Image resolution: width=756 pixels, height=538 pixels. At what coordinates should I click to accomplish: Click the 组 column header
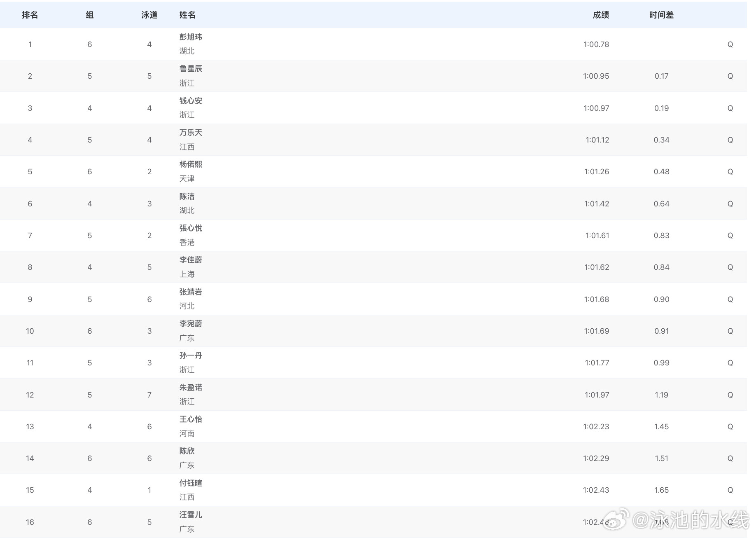tap(89, 15)
